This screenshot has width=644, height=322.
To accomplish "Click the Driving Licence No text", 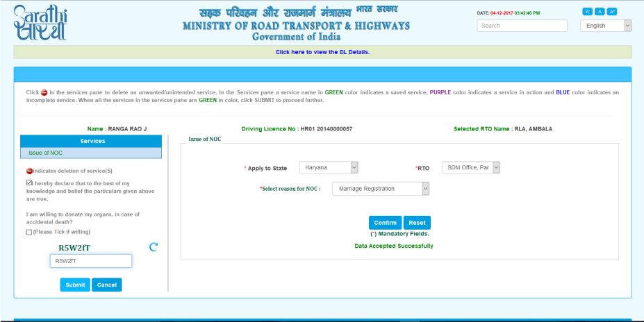I will click(297, 129).
